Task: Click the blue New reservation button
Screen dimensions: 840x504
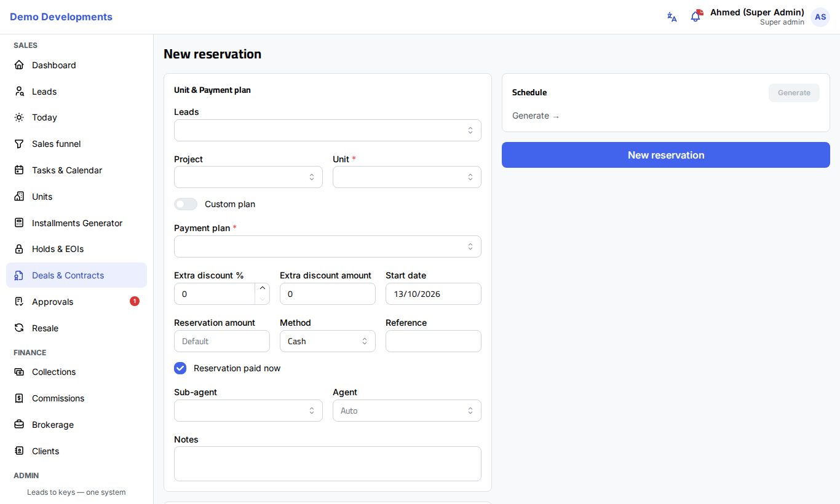Action: click(666, 155)
